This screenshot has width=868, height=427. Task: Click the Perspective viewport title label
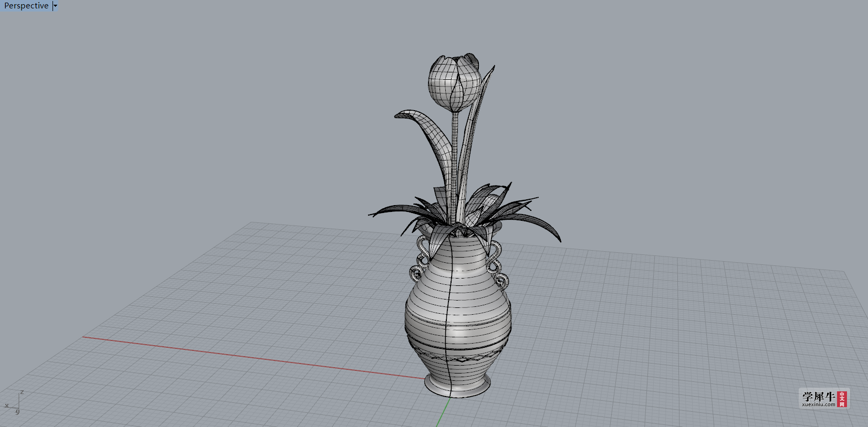pyautogui.click(x=26, y=6)
